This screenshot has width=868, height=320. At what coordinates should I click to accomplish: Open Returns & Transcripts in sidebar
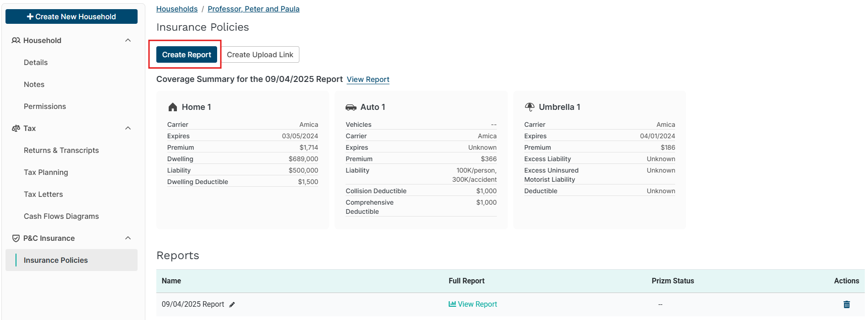(61, 151)
